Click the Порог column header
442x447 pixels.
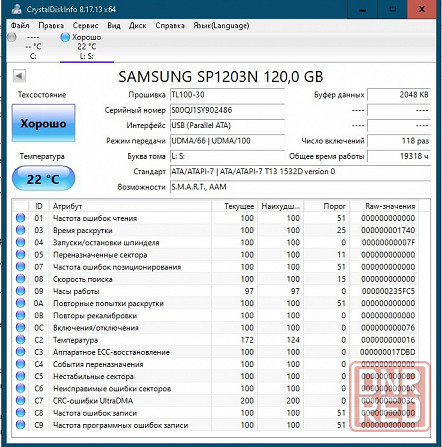(x=327, y=206)
